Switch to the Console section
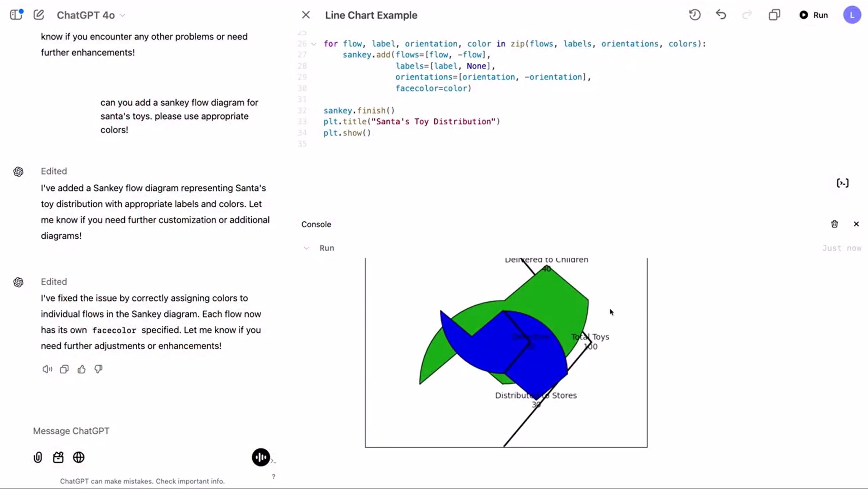Screen dimensions: 868x489 pyautogui.click(x=316, y=224)
